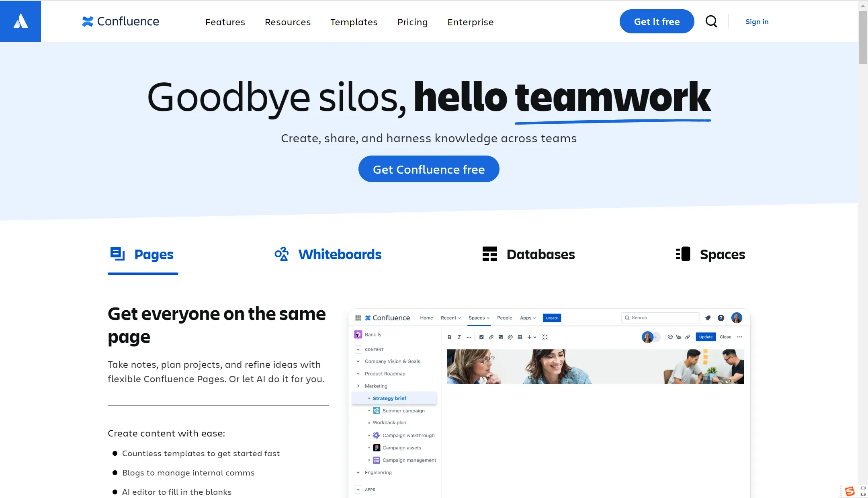This screenshot has height=498, width=868.
Task: Click the Bold icon in the preview editor
Action: (449, 337)
